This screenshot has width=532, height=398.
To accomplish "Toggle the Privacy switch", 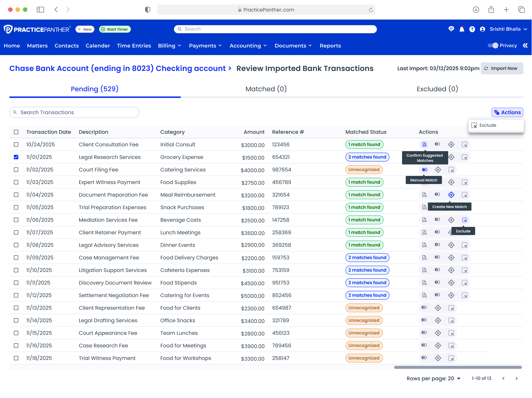I will coord(493,45).
